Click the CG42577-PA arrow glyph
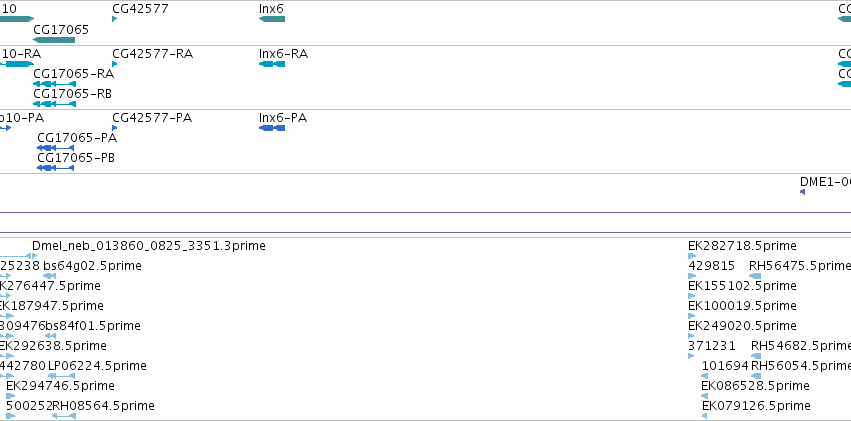The image size is (851, 421). [115, 128]
